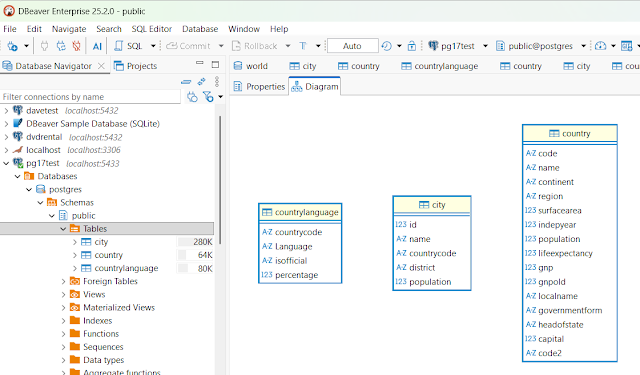Click the localhost MySQL dolphin icon in the tree
Viewport: 640px width, 375px height.
click(x=18, y=150)
